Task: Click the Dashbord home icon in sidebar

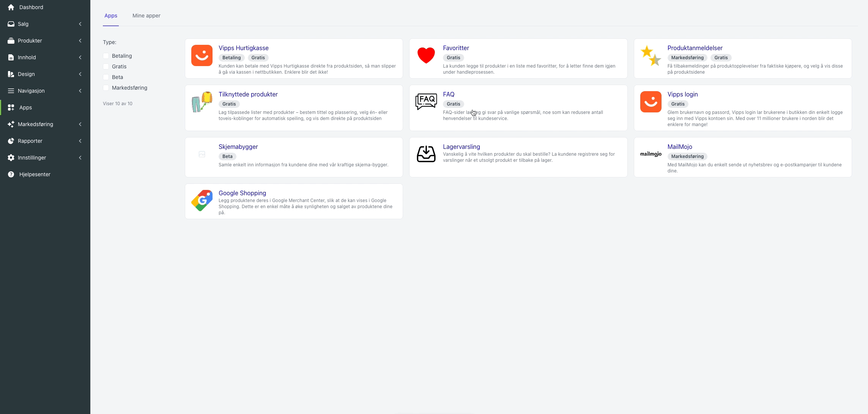Action: pos(11,7)
